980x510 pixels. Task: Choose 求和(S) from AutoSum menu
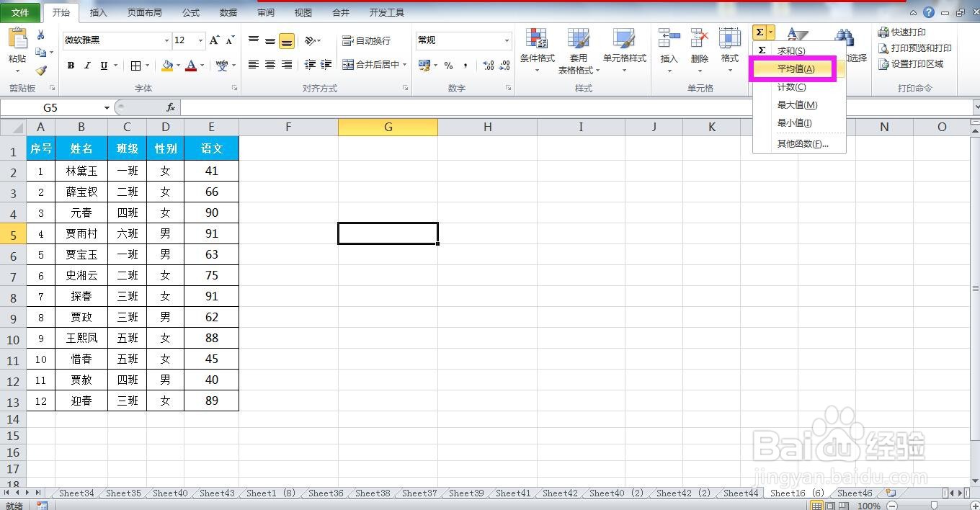[x=791, y=51]
